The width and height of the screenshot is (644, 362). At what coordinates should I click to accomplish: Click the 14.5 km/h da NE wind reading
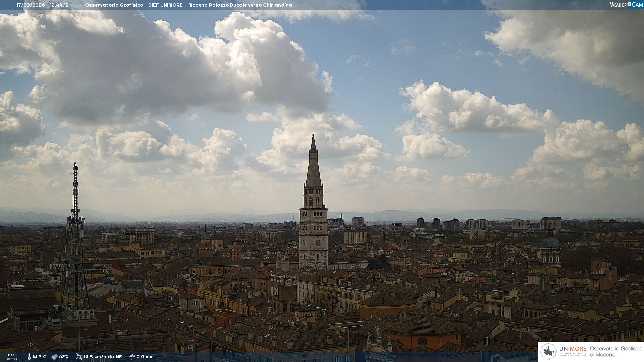103,357
